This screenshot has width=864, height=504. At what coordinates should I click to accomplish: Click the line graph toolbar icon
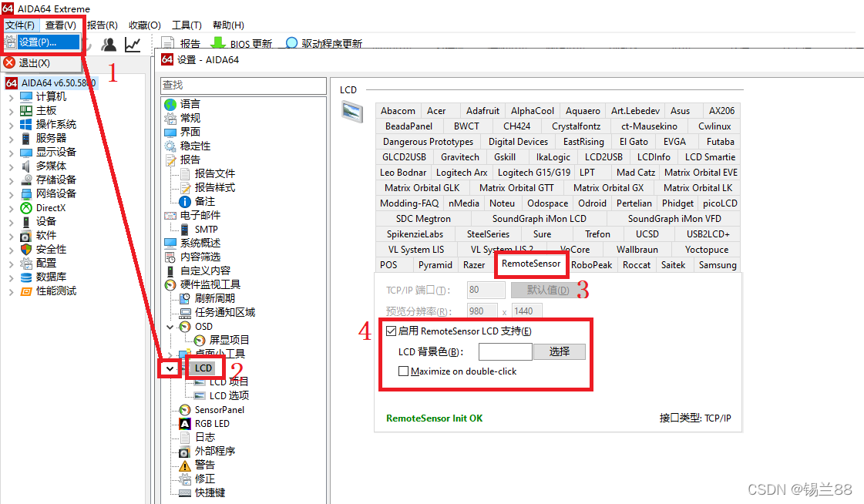pyautogui.click(x=133, y=45)
